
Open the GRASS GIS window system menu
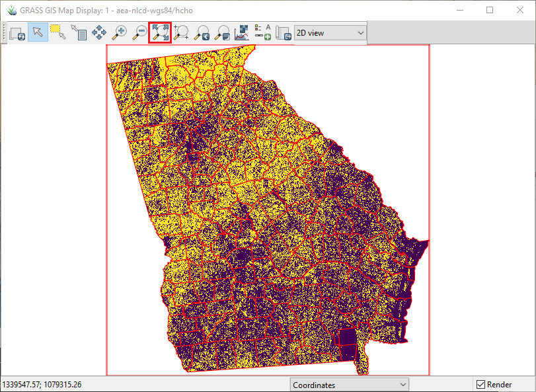pyautogui.click(x=10, y=10)
